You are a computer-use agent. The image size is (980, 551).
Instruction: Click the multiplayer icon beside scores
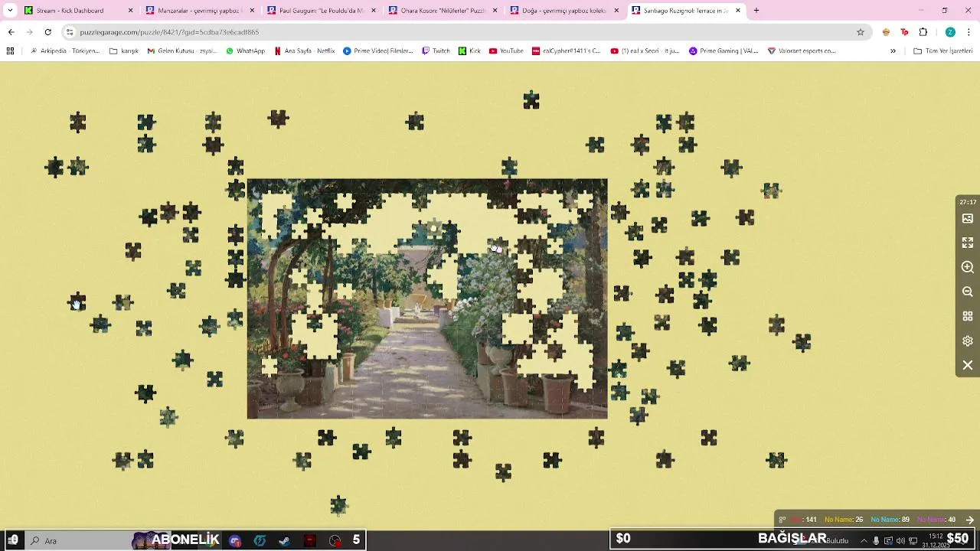point(782,520)
